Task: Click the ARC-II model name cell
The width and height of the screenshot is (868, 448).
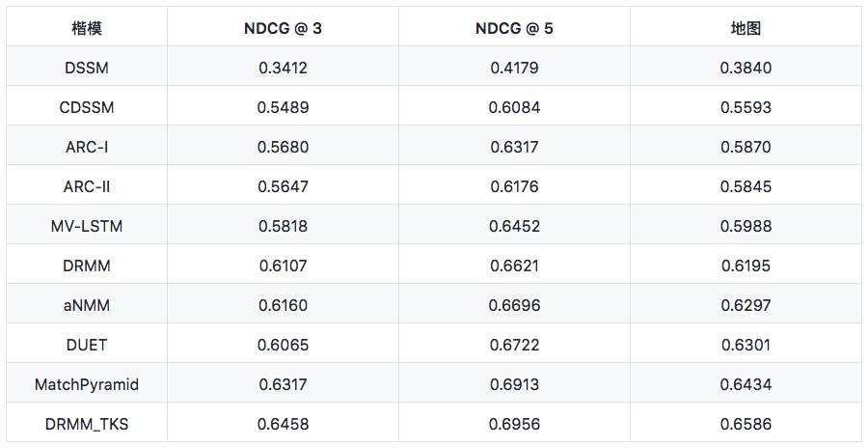Action: (87, 186)
